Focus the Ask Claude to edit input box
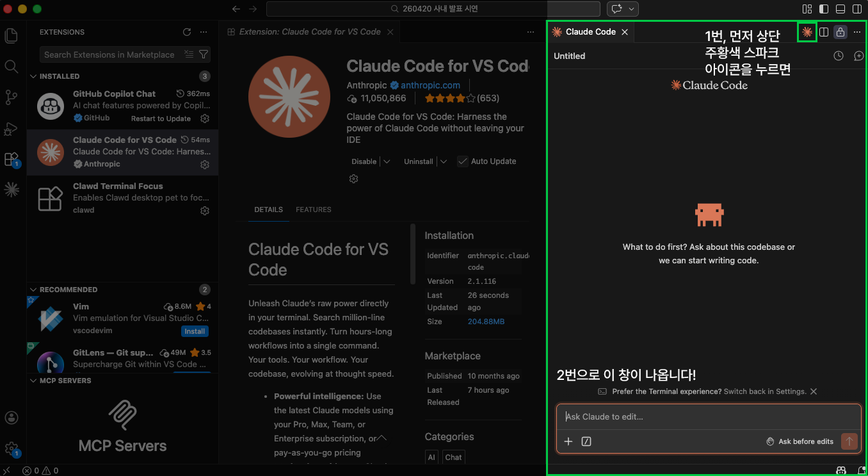 (x=708, y=417)
